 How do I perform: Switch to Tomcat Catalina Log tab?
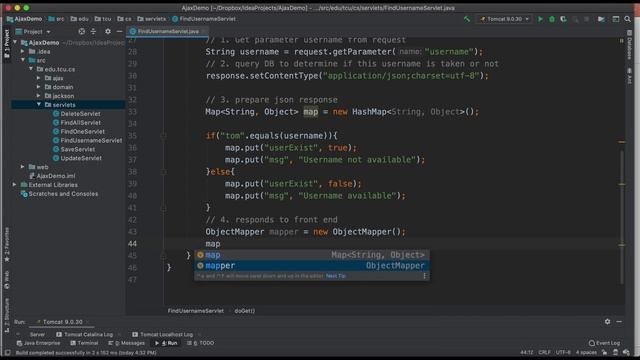[84, 334]
